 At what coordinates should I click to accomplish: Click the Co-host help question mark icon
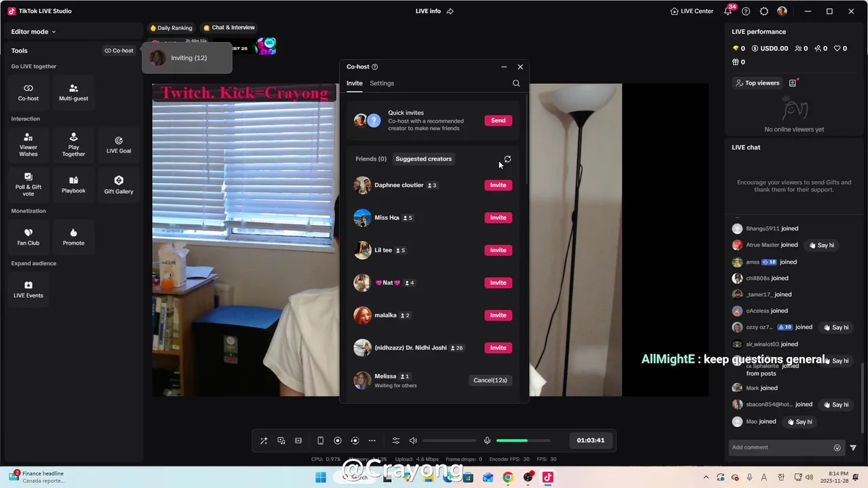[x=374, y=66]
